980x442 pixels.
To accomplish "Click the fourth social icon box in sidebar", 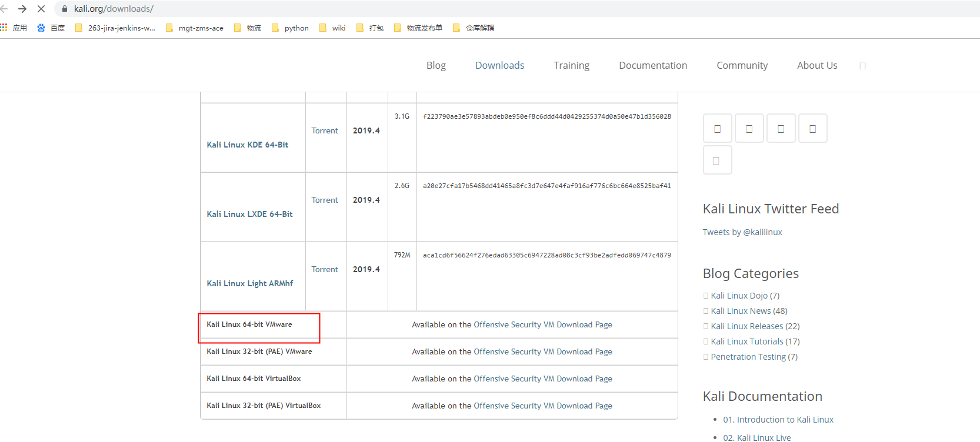I will coord(813,128).
